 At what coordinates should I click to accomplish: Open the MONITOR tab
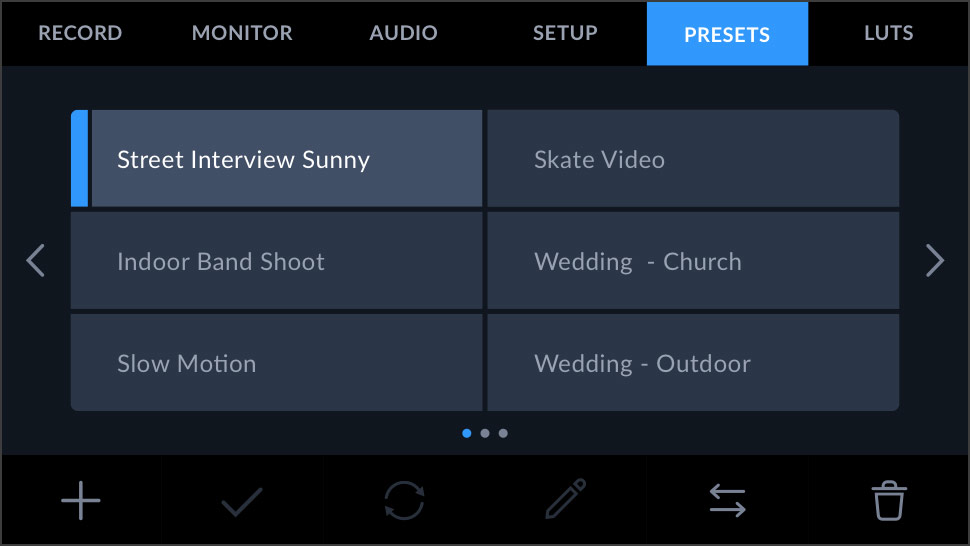pos(242,33)
